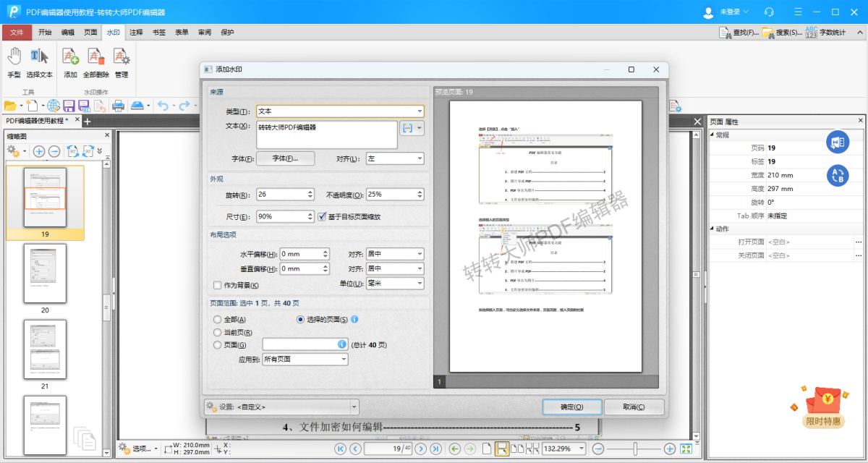Viewport: 868px width, 463px height.
Task: Click the zoom slider in the status bar
Action: [634, 449]
